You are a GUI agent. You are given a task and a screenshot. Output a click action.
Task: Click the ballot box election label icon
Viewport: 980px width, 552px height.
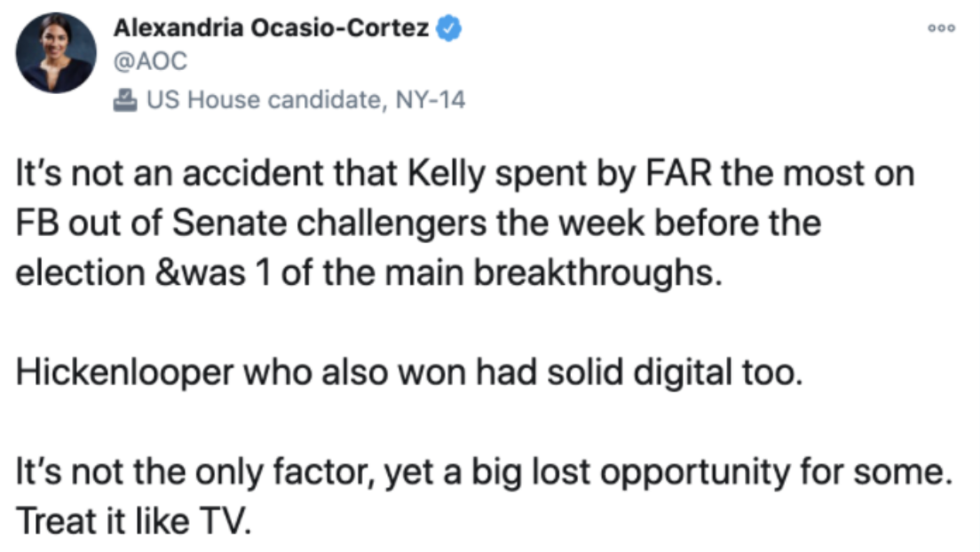pyautogui.click(x=125, y=100)
